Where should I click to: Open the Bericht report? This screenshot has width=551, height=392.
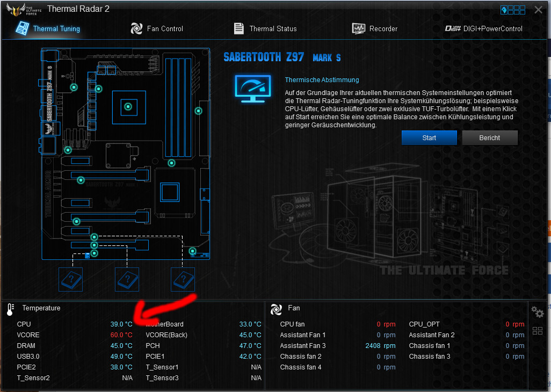489,137
